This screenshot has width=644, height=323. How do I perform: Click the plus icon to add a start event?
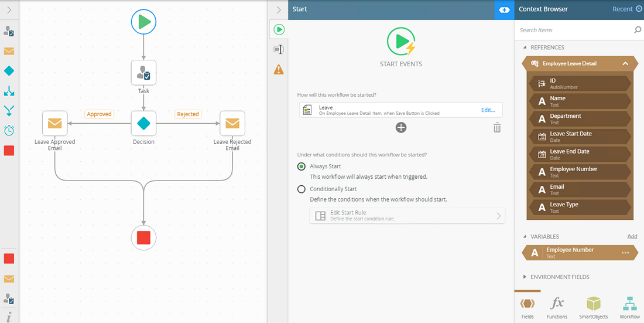[x=401, y=127]
